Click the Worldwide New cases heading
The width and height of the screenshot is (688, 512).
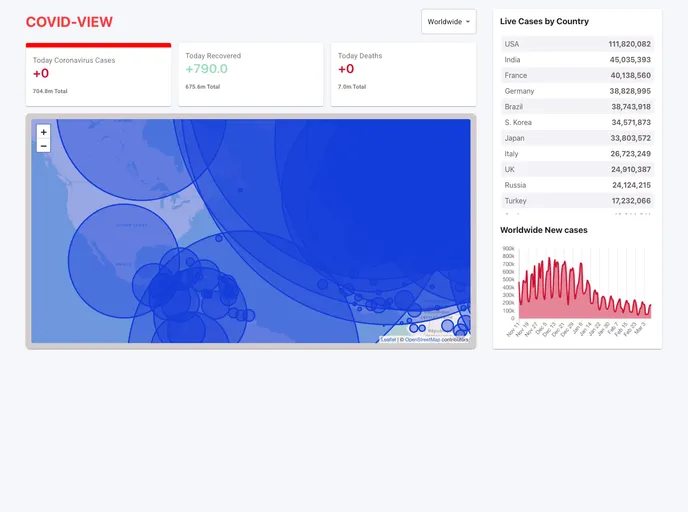tap(544, 230)
